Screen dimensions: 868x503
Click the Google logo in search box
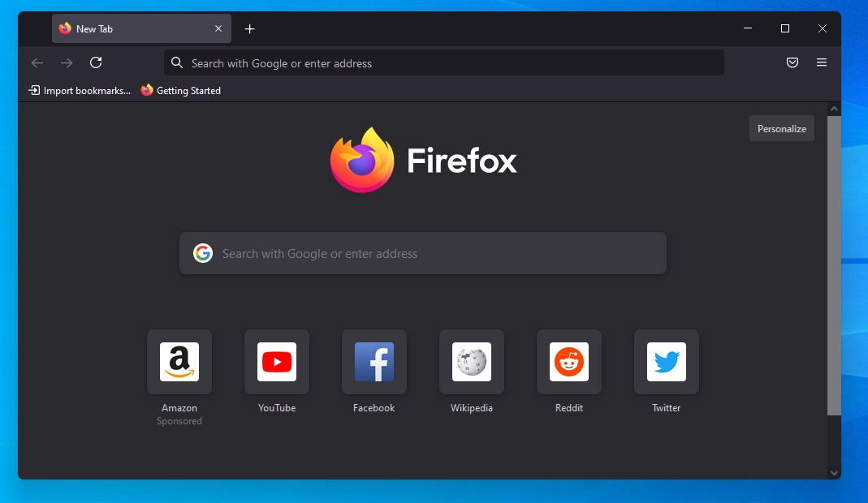[x=203, y=253]
